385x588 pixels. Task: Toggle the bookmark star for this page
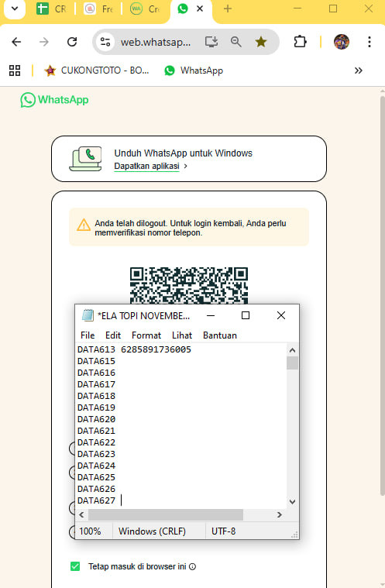pyautogui.click(x=261, y=42)
